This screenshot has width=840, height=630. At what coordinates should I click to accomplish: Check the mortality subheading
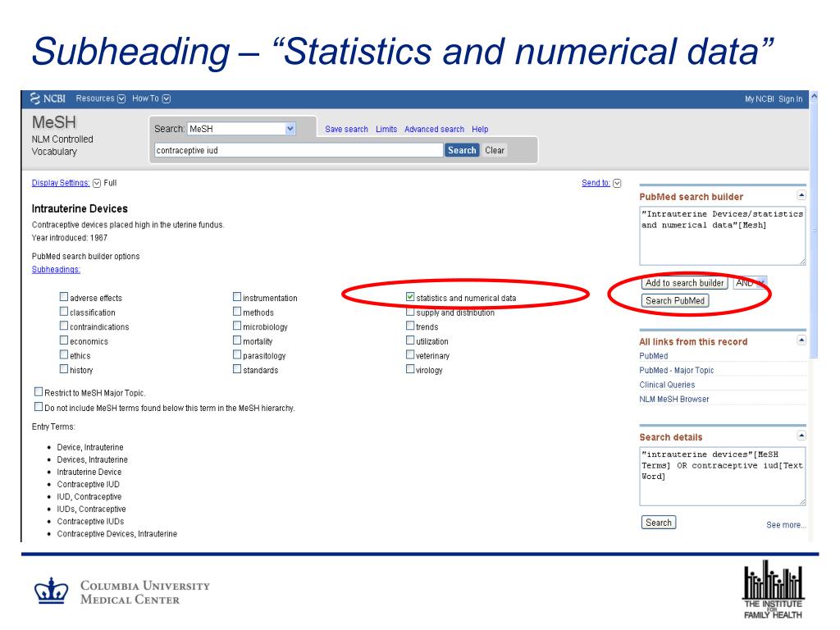237,340
